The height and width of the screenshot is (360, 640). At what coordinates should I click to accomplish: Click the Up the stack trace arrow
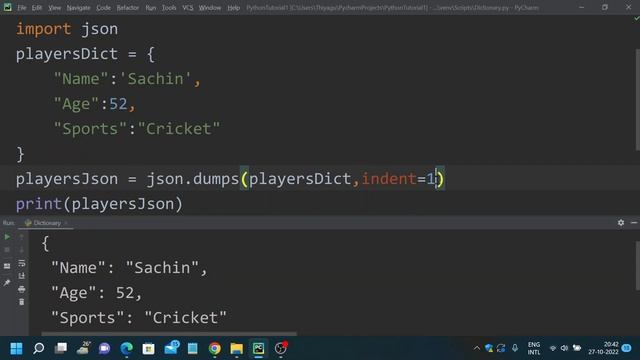[22, 237]
